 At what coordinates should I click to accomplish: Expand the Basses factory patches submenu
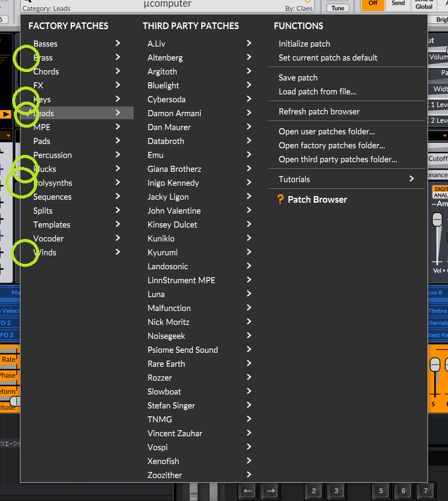coord(77,44)
